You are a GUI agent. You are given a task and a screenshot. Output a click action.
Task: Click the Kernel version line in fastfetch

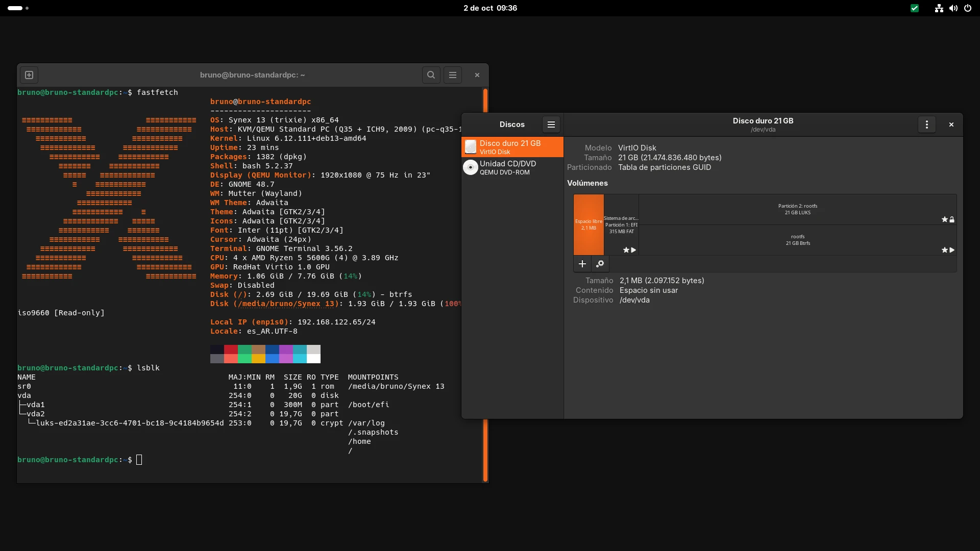(x=288, y=138)
